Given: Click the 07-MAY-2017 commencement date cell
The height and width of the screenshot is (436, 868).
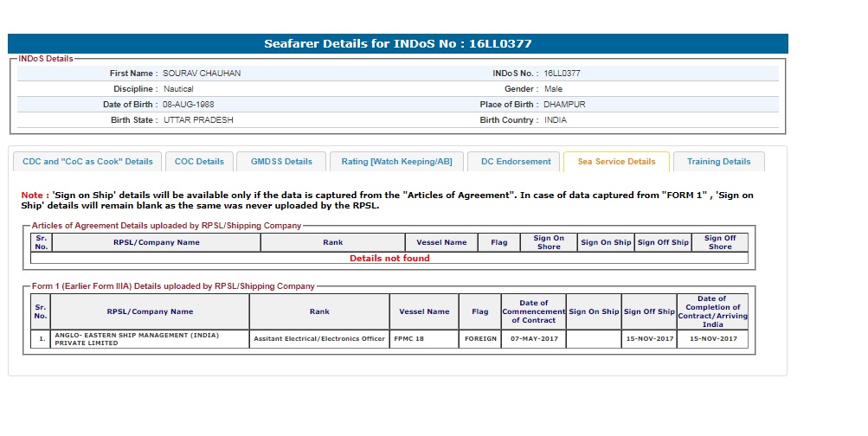Looking at the screenshot, I should click(533, 339).
